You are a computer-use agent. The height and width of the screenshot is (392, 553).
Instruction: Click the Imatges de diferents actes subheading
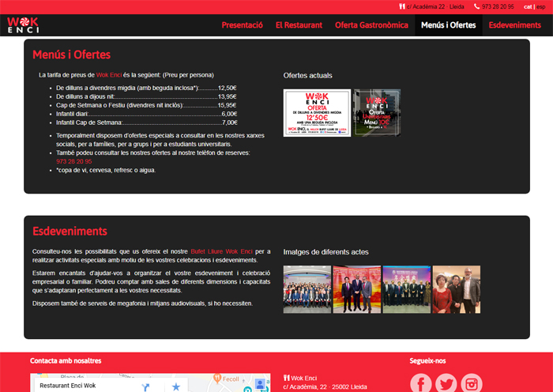click(x=325, y=252)
